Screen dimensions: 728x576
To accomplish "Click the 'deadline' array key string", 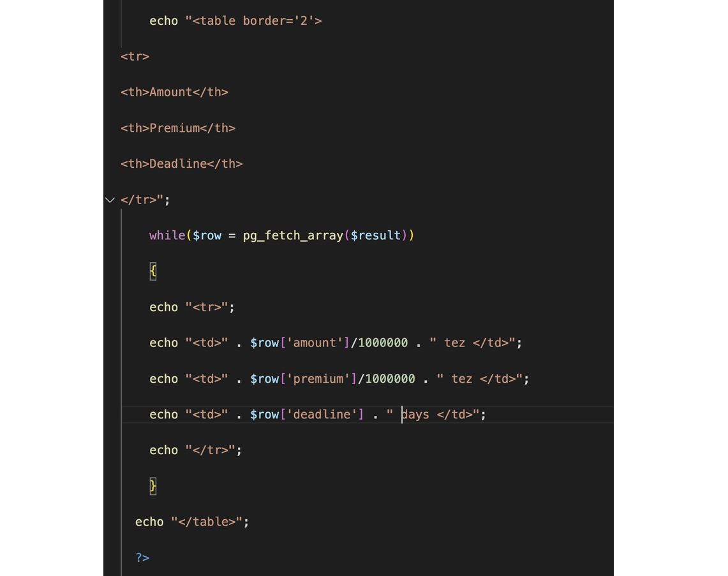I will tap(322, 415).
